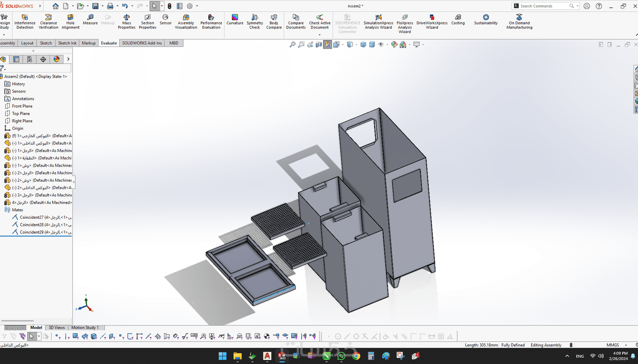Screen dimensions: 638x364
Task: Toggle Hide/Show Items in heads-up toolbar
Action: coord(381,44)
